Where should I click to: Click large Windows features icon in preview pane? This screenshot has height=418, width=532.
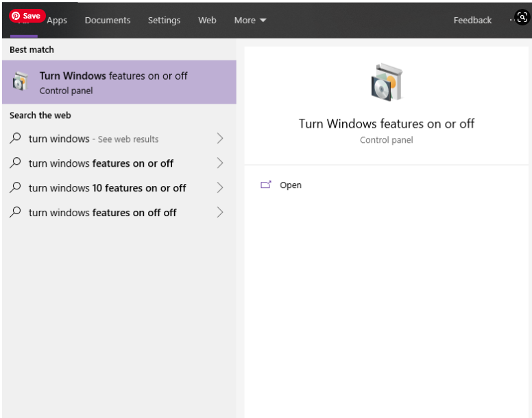tap(387, 82)
